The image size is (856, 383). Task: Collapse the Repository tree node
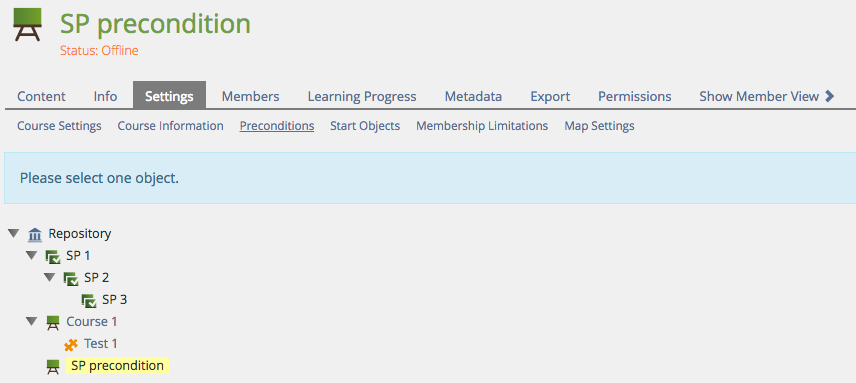pos(14,234)
